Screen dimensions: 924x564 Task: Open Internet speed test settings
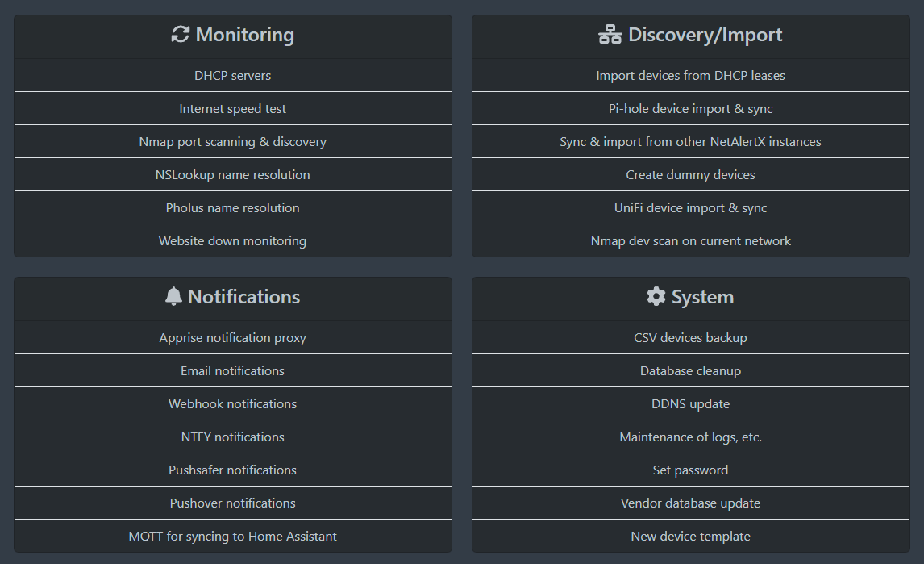click(x=232, y=108)
